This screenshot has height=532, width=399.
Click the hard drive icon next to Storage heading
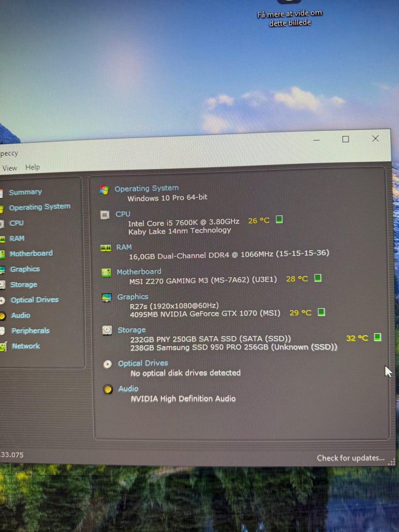click(107, 330)
